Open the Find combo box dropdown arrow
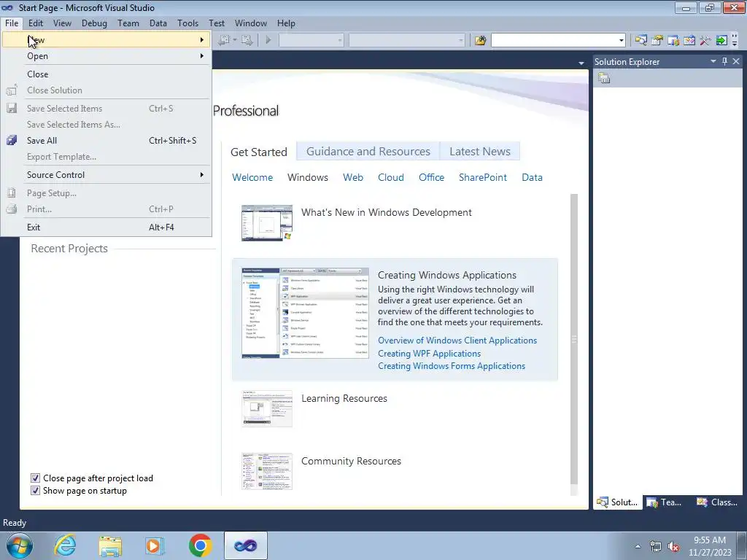 click(622, 41)
